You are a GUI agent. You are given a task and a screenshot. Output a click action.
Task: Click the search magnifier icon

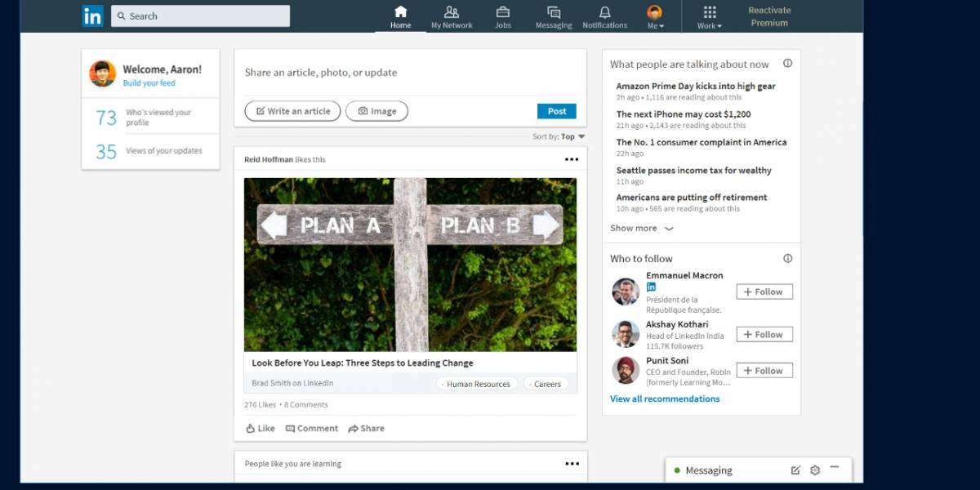tap(122, 16)
